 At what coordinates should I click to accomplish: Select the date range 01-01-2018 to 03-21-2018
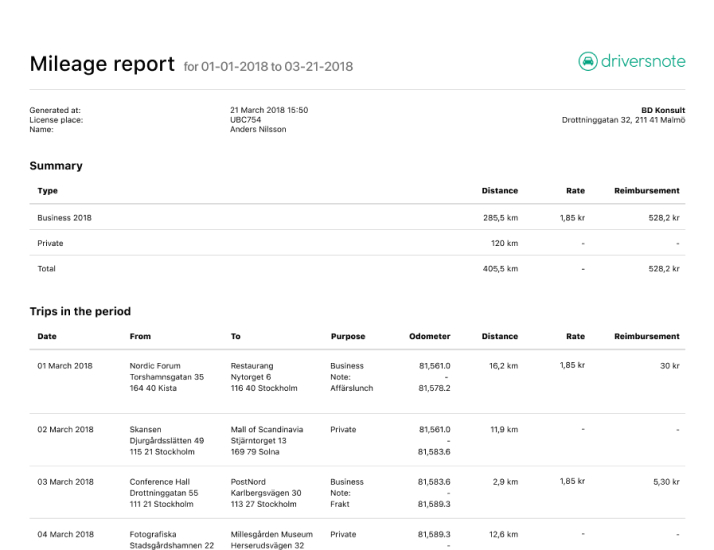tap(277, 66)
